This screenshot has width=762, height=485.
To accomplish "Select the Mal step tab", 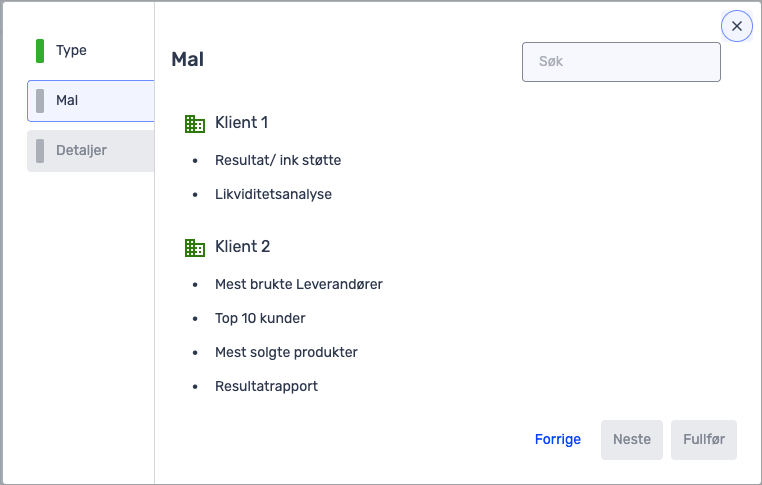I will point(90,100).
